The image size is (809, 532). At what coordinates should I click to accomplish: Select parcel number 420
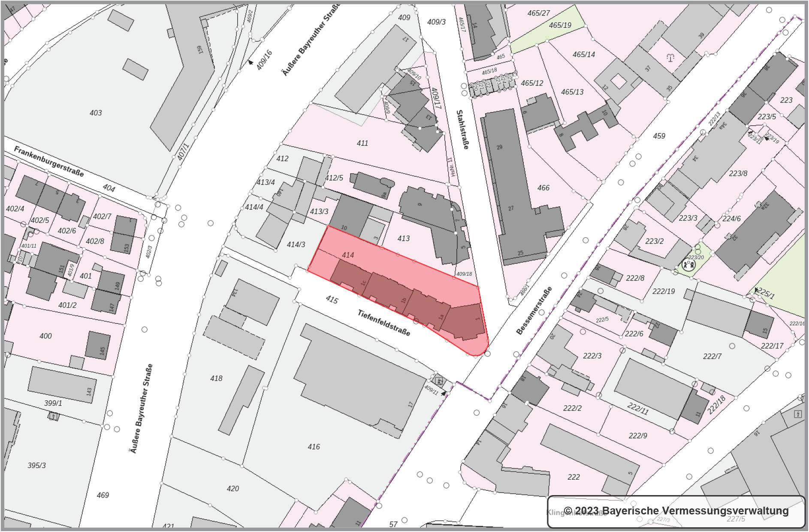(x=233, y=488)
